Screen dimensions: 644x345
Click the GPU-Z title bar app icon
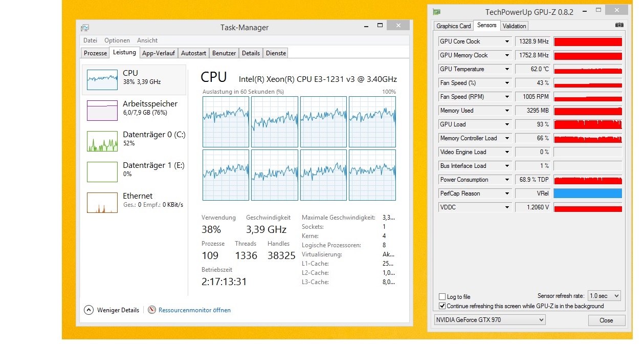[x=436, y=12]
